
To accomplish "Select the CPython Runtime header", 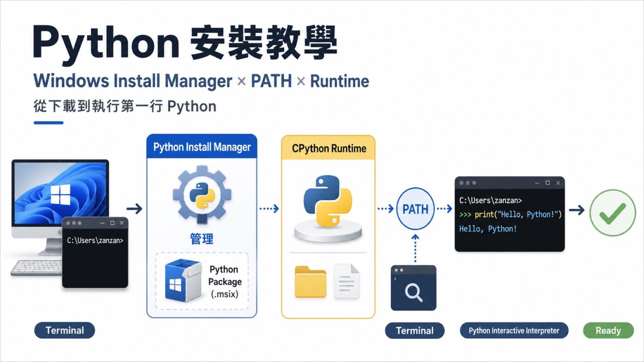I will pos(329,148).
